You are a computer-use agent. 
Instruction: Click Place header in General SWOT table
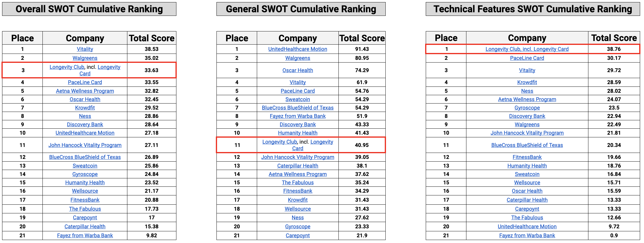point(237,38)
